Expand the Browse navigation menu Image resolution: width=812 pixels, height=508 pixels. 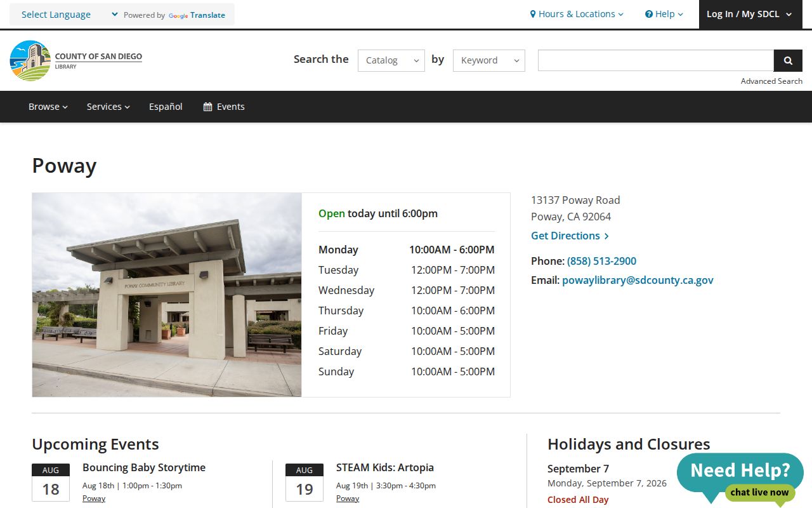[x=48, y=107]
